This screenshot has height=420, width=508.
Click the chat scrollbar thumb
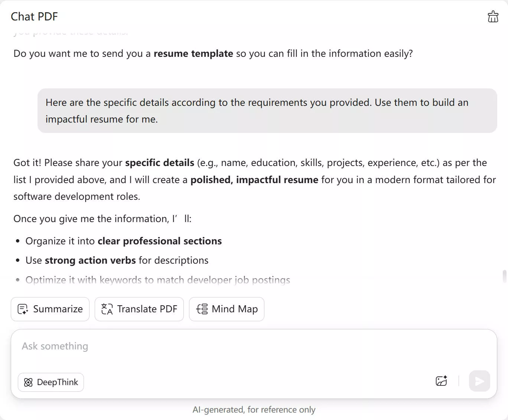[x=504, y=276]
